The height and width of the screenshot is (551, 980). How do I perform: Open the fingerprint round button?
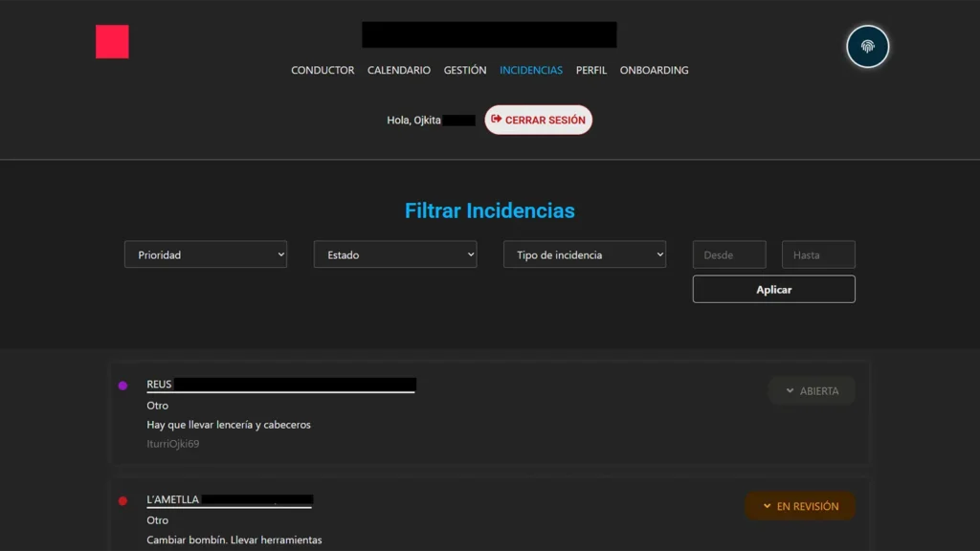867,46
